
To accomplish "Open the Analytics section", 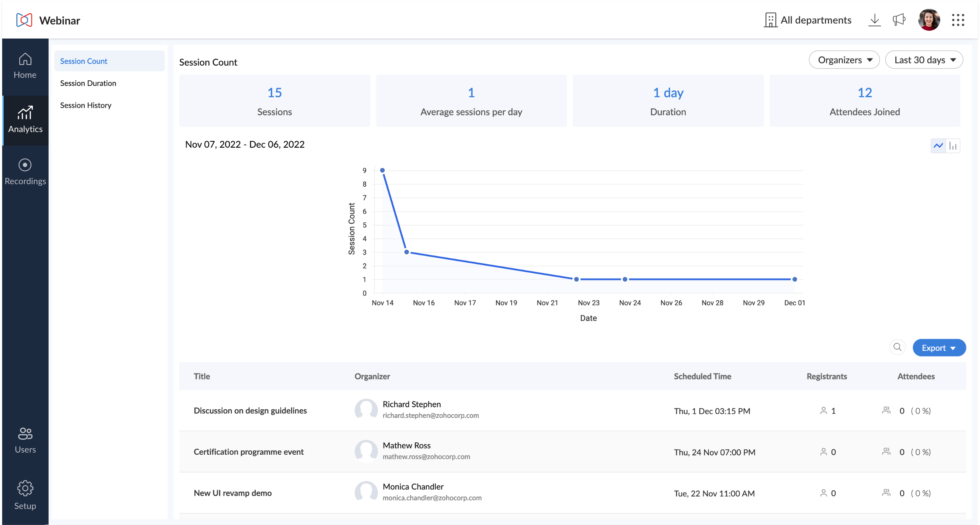I will pyautogui.click(x=25, y=120).
